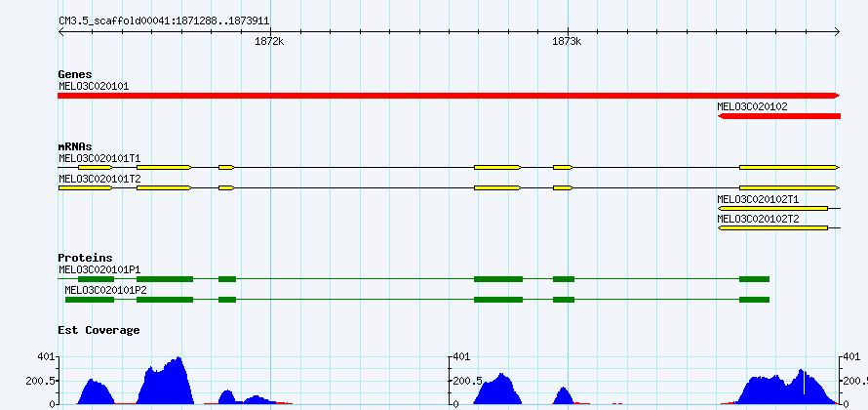Select the MELO3C020102T1 transcript label

758,199
